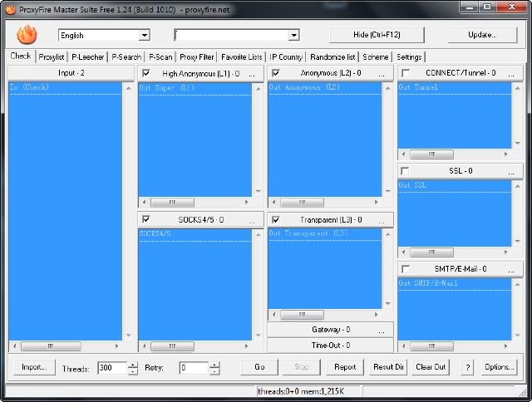Click the threads:0+0 mem:1,215K status text
The image size is (532, 402).
[301, 391]
